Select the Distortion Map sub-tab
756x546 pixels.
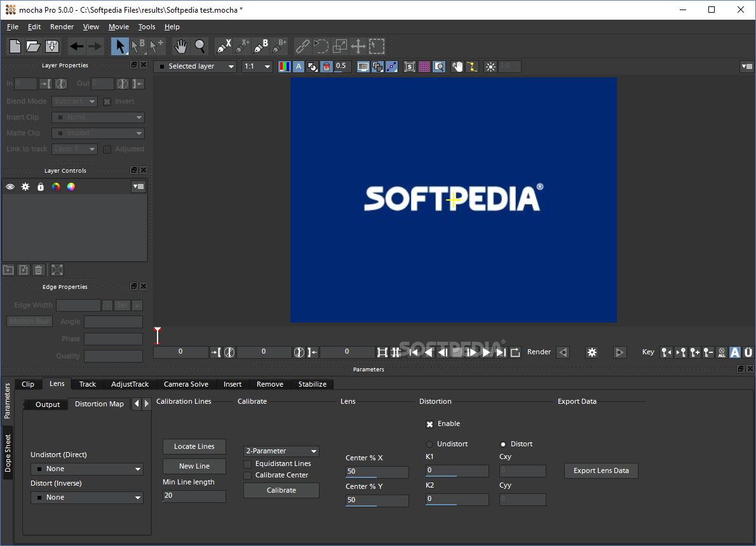point(99,404)
